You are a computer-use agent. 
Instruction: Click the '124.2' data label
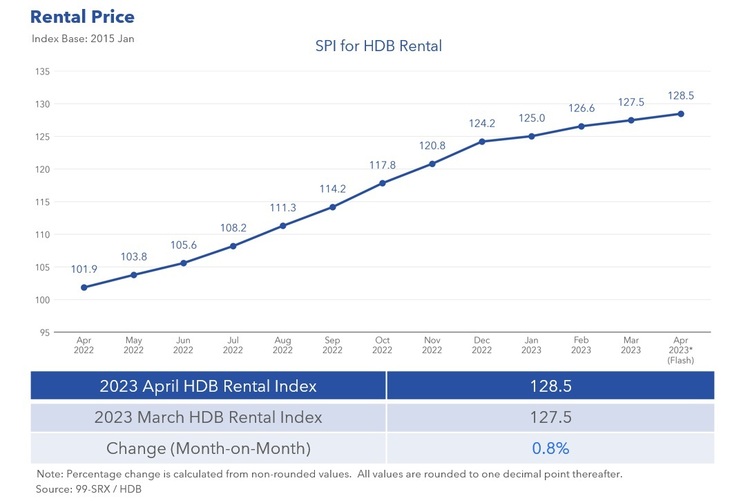pos(482,123)
